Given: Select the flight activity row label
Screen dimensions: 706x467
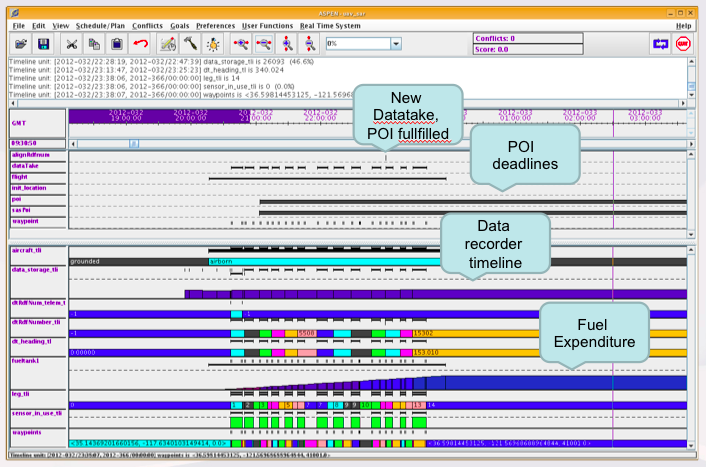Looking at the screenshot, I should [38, 178].
